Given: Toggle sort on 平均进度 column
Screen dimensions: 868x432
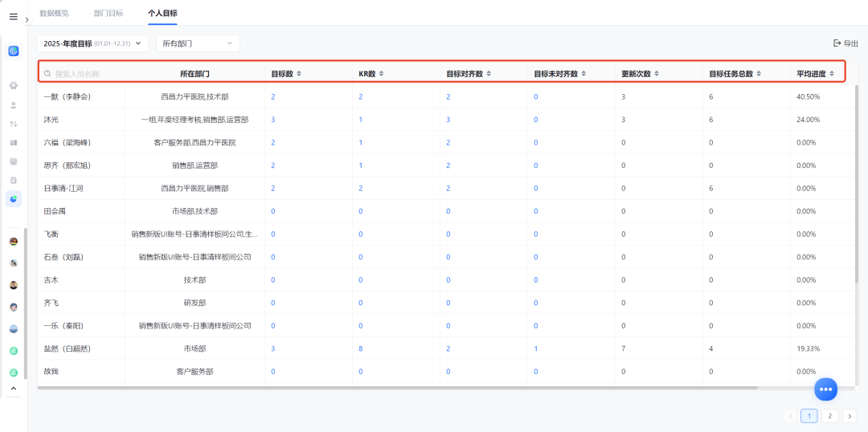Looking at the screenshot, I should point(832,74).
